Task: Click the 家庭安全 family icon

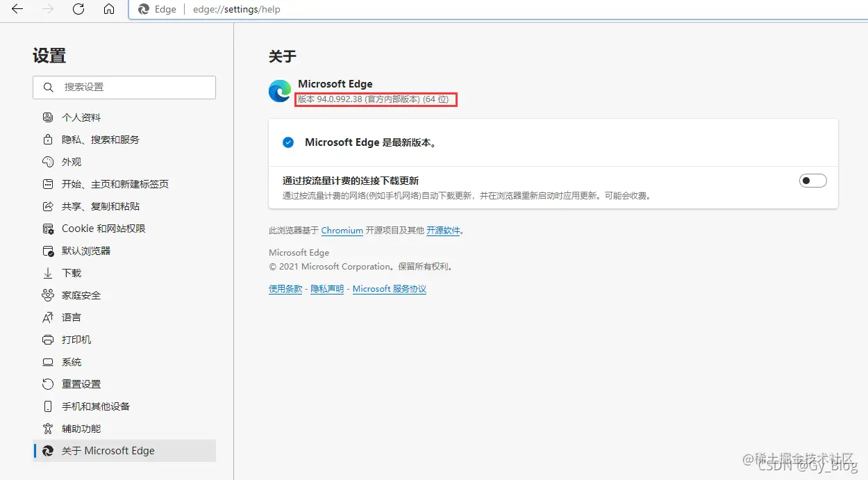Action: pyautogui.click(x=48, y=295)
